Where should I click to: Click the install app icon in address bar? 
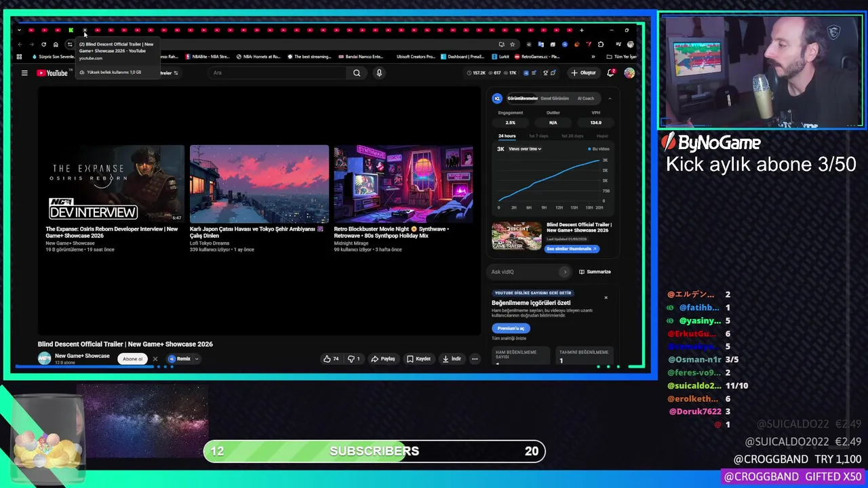501,44
